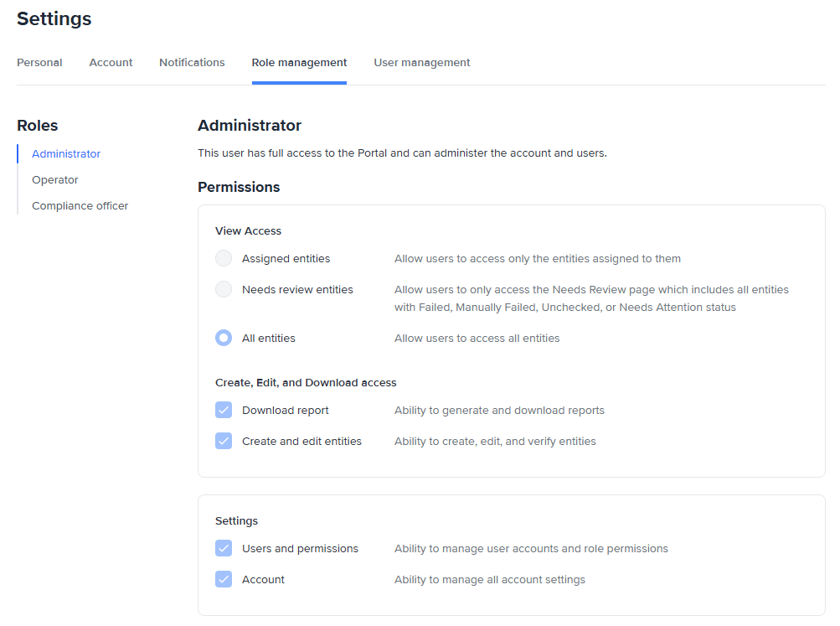Select the Assigned entities radio button

click(x=224, y=259)
